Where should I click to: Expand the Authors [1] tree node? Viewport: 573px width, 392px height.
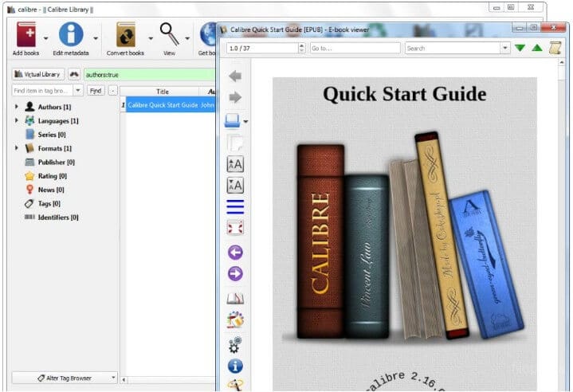point(17,106)
